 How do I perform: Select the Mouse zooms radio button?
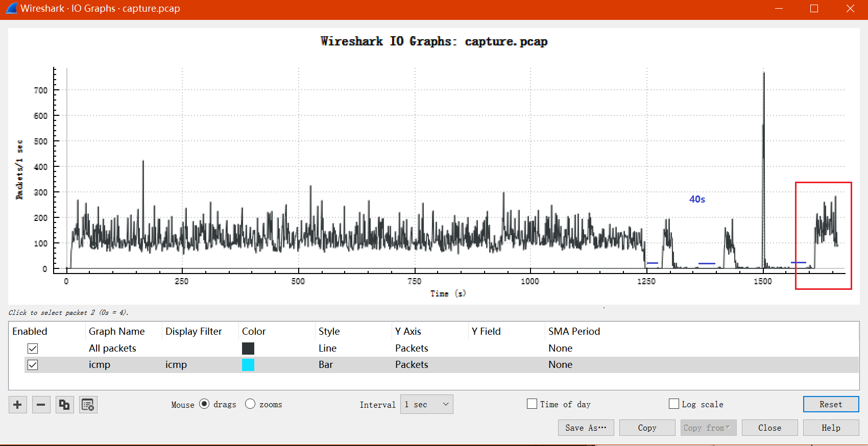coord(250,404)
